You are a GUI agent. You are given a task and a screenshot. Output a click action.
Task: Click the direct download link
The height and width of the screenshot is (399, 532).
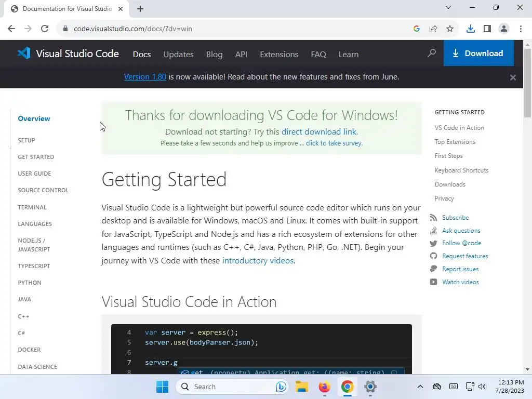(x=320, y=131)
